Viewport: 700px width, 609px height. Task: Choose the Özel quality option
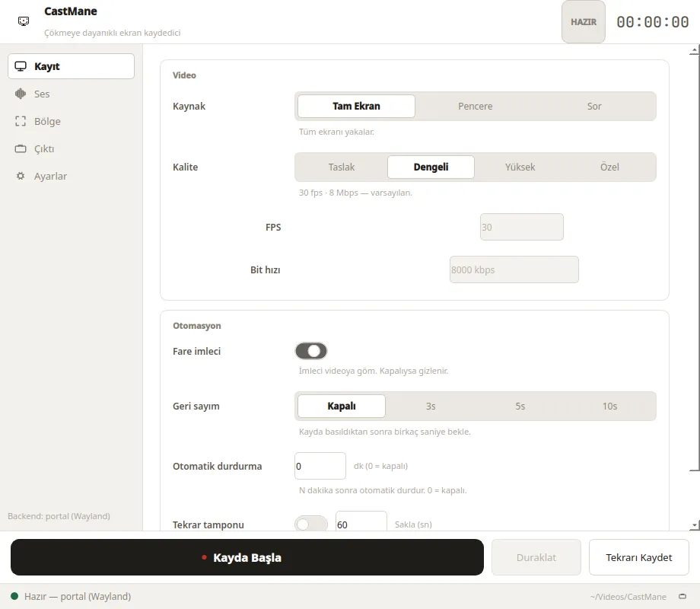coord(609,167)
